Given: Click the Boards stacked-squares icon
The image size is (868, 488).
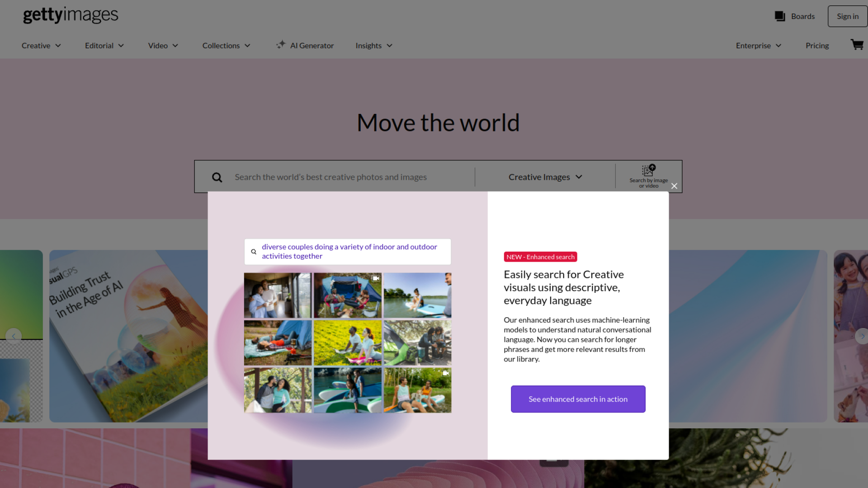Looking at the screenshot, I should 780,16.
